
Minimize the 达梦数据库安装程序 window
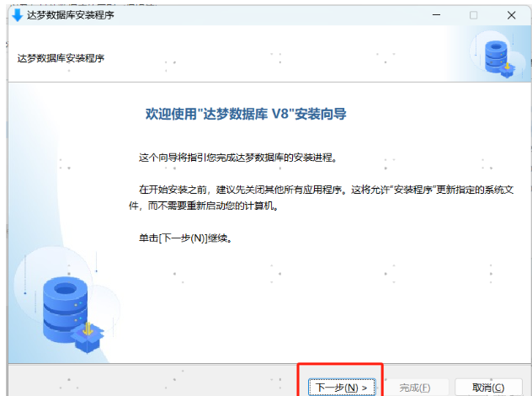436,15
